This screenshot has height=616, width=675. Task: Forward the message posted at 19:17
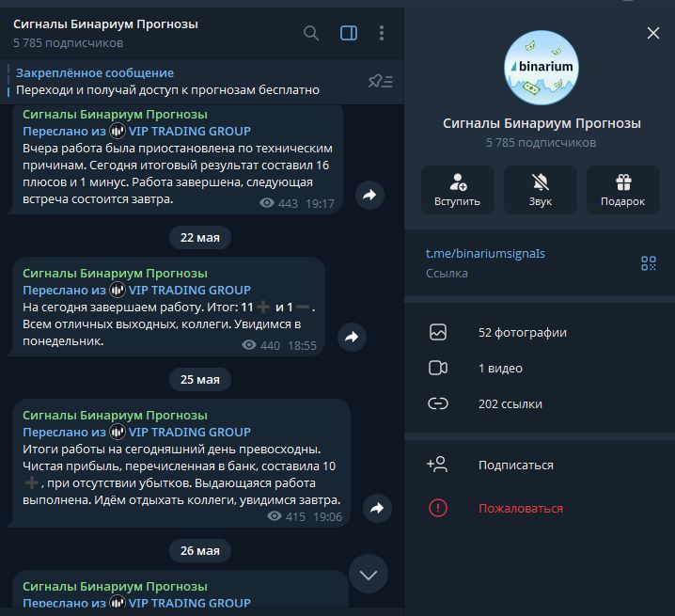click(369, 195)
